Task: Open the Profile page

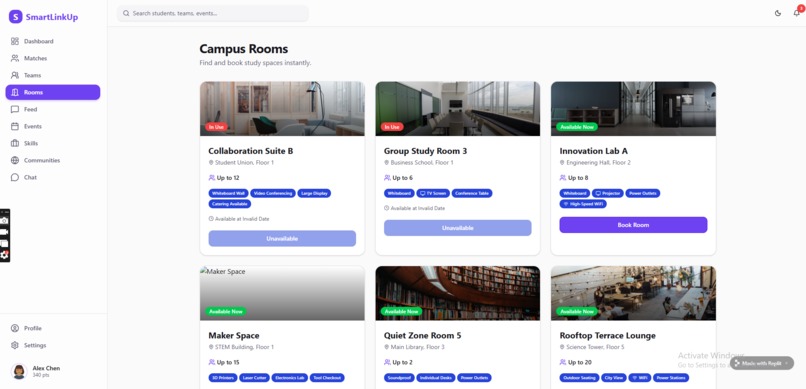Action: point(53,328)
